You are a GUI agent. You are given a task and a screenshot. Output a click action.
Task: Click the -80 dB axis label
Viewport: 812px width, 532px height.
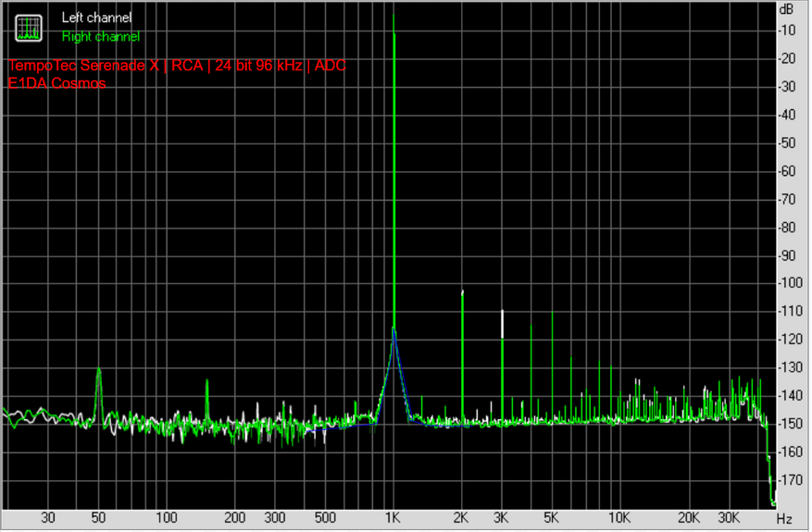coord(787,228)
